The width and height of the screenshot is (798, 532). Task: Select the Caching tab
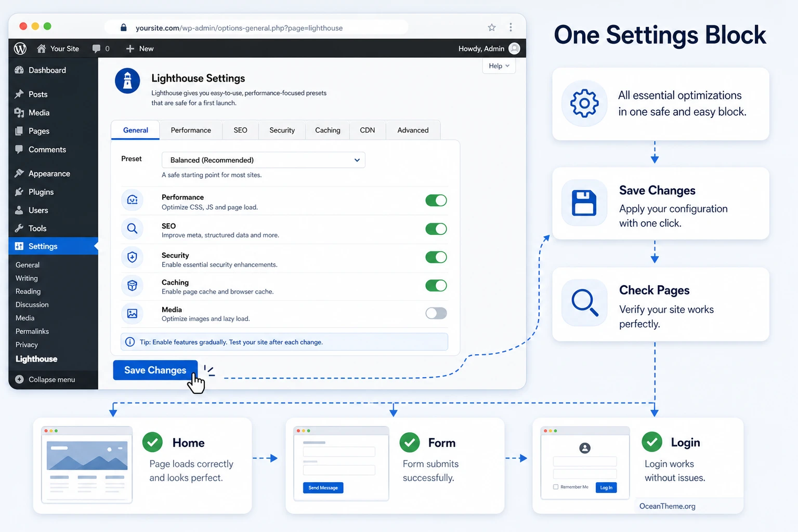[328, 130]
